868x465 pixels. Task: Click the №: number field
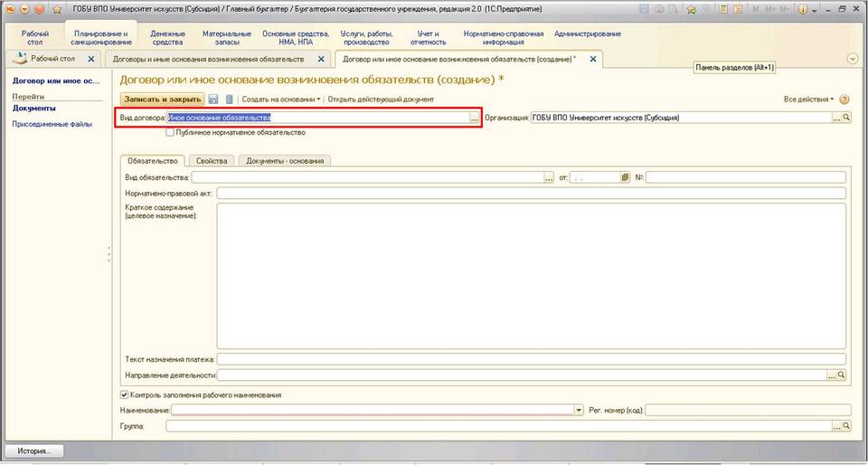click(x=746, y=177)
